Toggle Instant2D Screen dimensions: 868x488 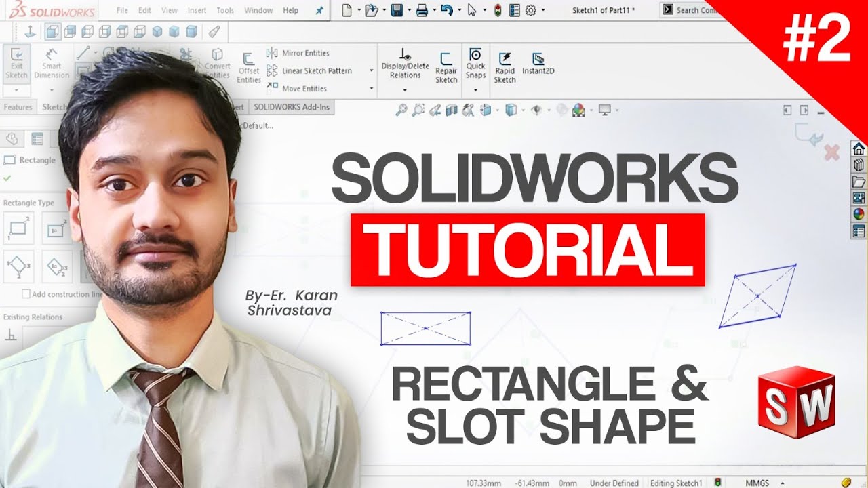click(538, 63)
